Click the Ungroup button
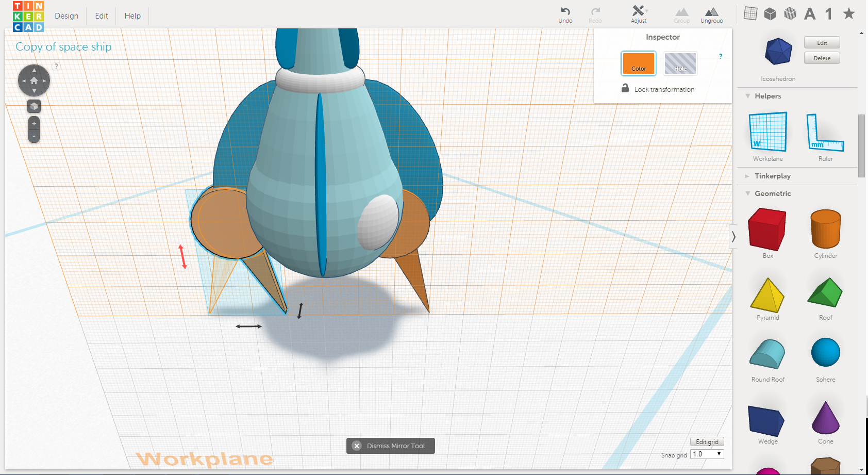 pos(712,14)
